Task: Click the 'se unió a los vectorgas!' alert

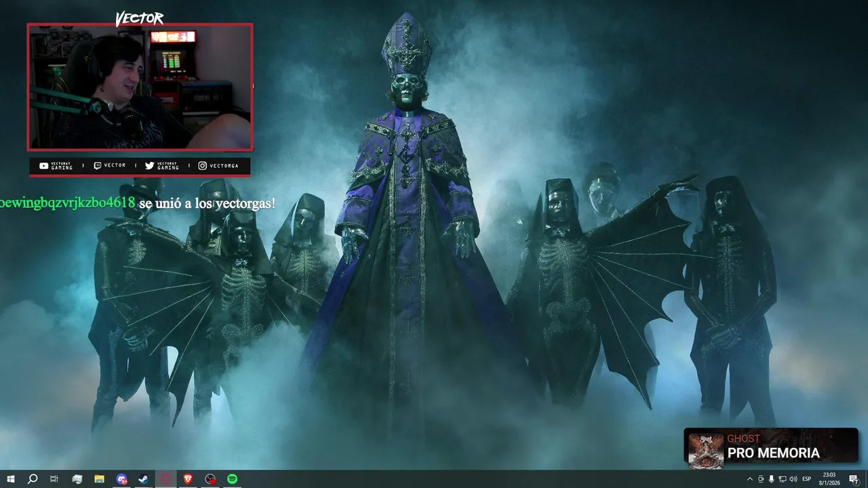Action: point(208,203)
